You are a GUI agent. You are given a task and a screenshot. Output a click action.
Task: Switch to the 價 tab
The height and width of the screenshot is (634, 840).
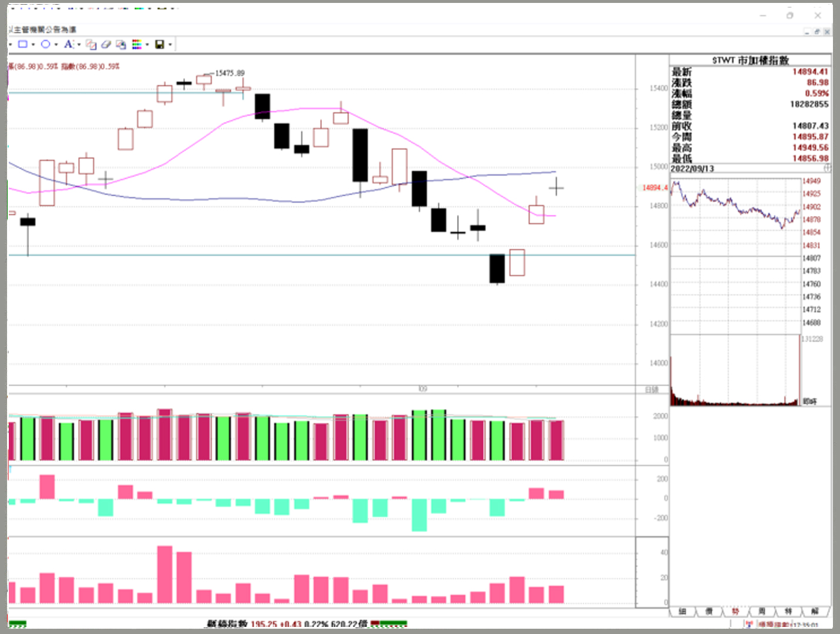point(709,611)
